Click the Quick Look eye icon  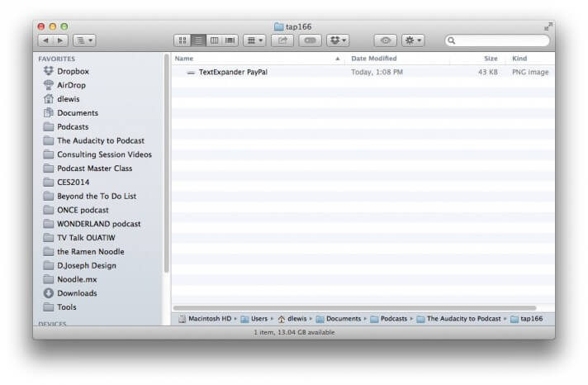tap(385, 40)
